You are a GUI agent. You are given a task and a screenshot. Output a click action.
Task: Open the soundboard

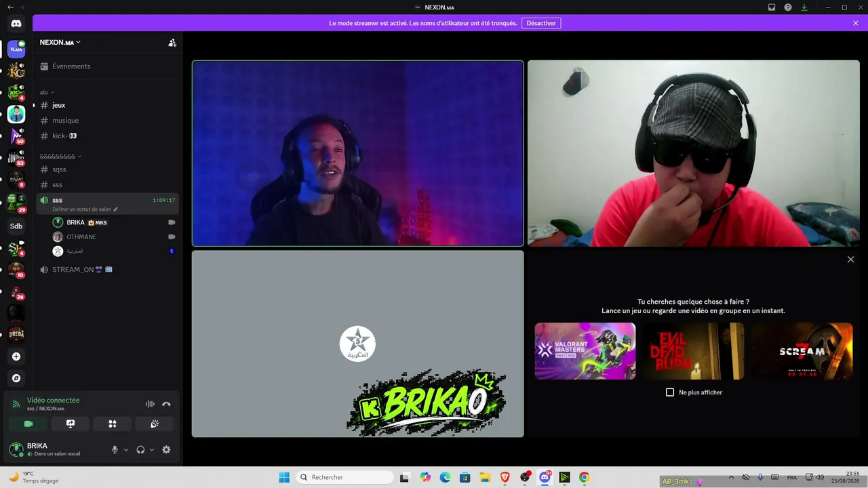[155, 424]
